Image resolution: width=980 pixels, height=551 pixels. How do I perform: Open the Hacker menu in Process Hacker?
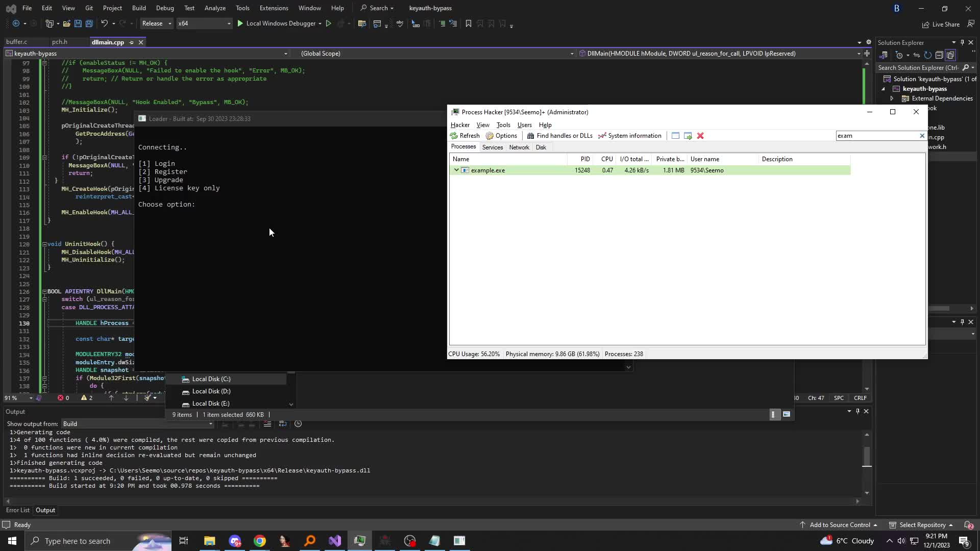point(460,125)
